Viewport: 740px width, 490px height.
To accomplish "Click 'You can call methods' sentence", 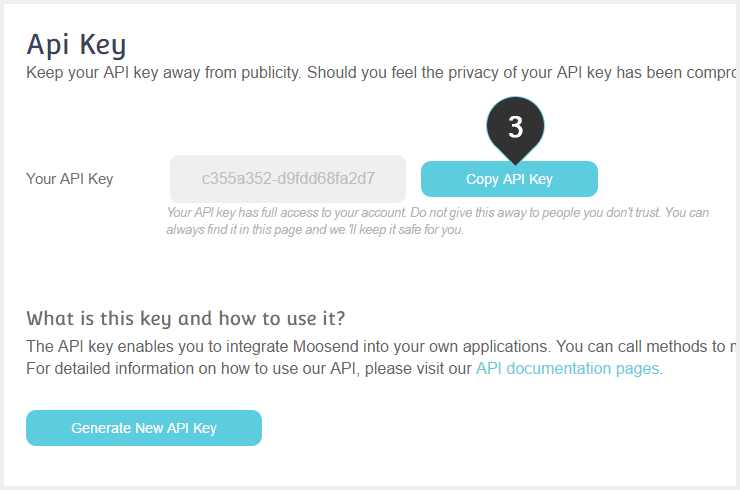I will [647, 346].
